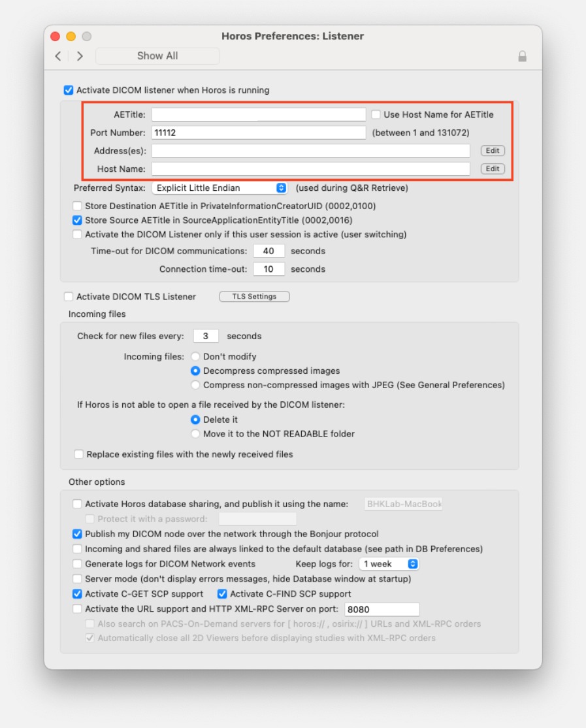
Task: Open the TLS Settings dialog
Action: pos(254,296)
